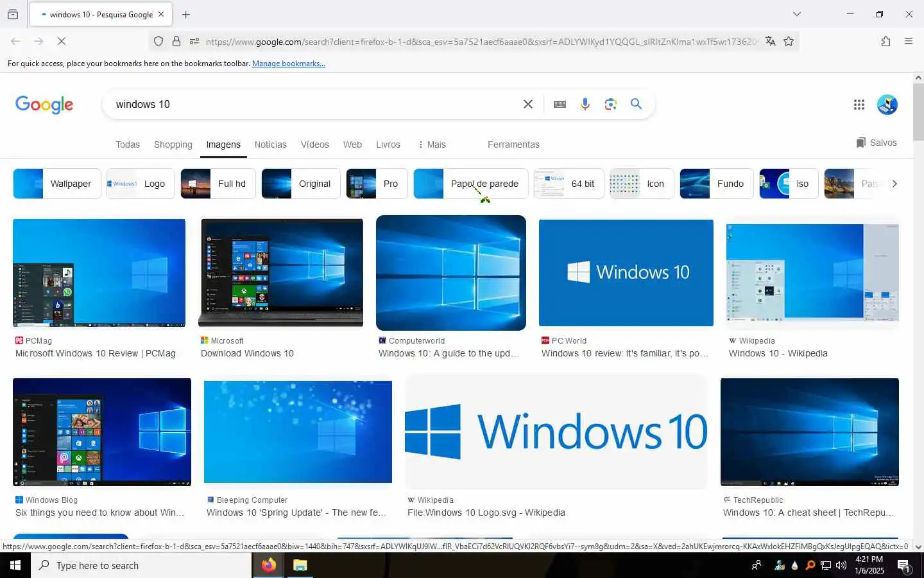Image resolution: width=924 pixels, height=578 pixels.
Task: Open PCMag Windows 10 Review image
Action: point(99,273)
